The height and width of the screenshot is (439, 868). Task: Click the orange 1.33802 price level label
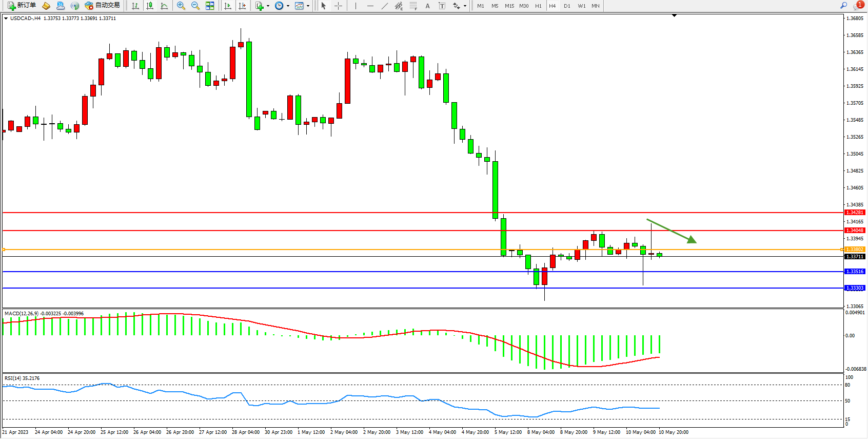(x=855, y=250)
